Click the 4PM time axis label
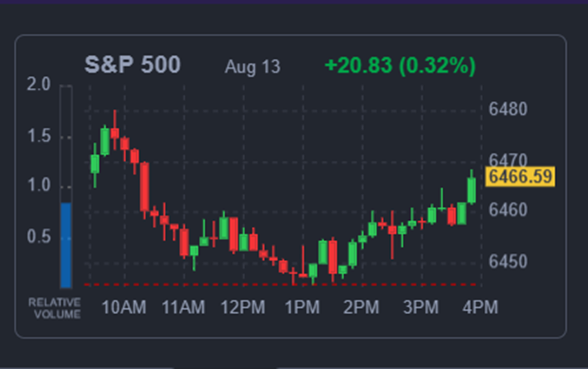588x369 pixels. point(481,307)
